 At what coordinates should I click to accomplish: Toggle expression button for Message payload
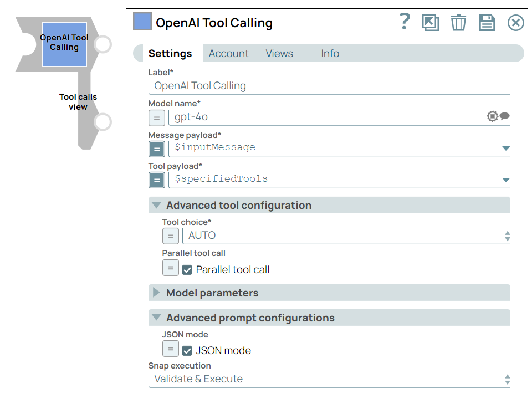tap(157, 149)
